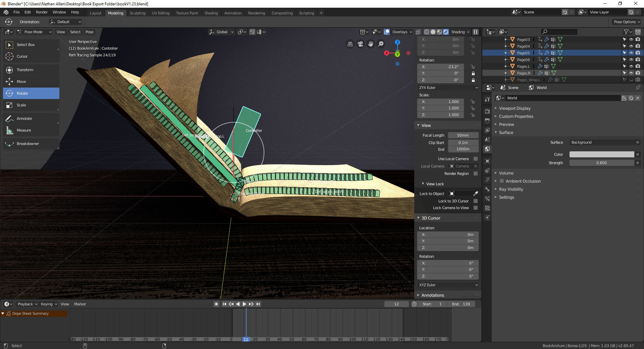This screenshot has height=349, width=644.
Task: Switch to the UV Editing workspace
Action: [x=161, y=13]
